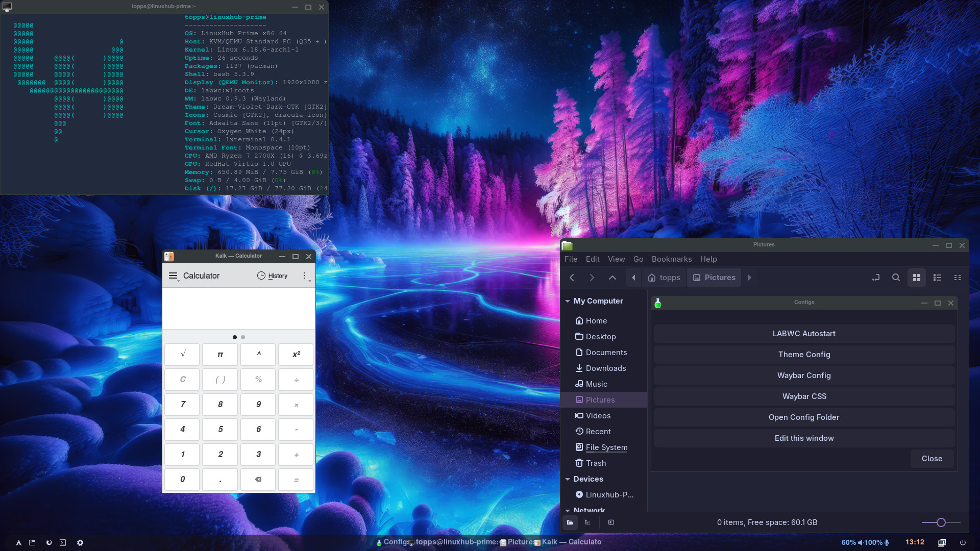The height and width of the screenshot is (551, 980).
Task: Open Kalk hamburger menu
Action: pos(173,276)
